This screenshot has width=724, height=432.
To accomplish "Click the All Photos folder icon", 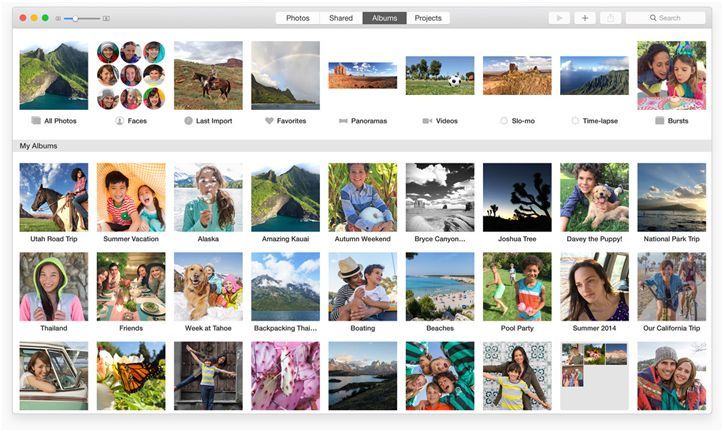I will pyautogui.click(x=36, y=121).
